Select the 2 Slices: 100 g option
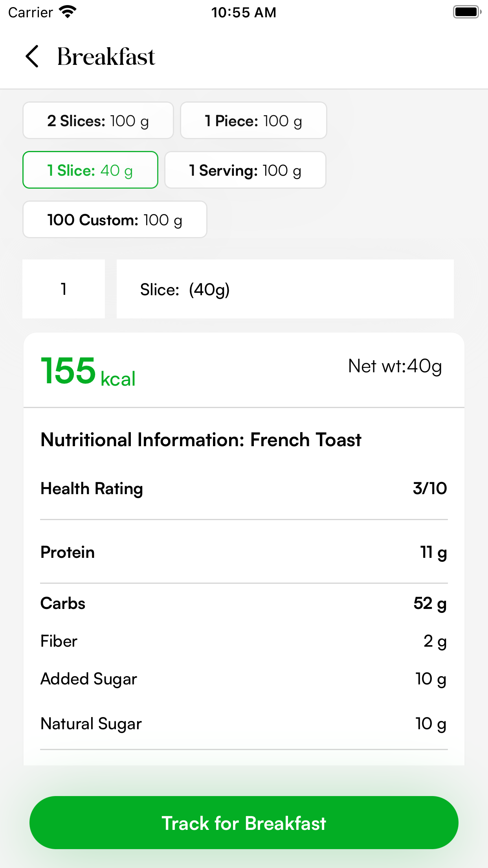The width and height of the screenshot is (488, 868). click(98, 120)
